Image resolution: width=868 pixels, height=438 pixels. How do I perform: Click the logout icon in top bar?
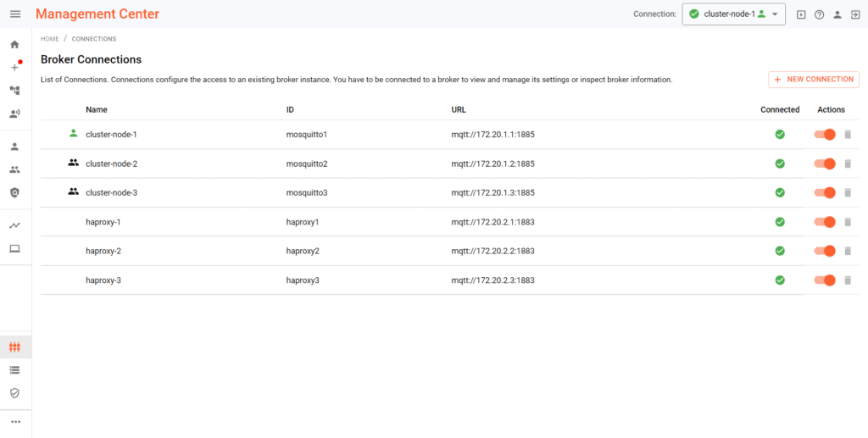click(x=855, y=14)
